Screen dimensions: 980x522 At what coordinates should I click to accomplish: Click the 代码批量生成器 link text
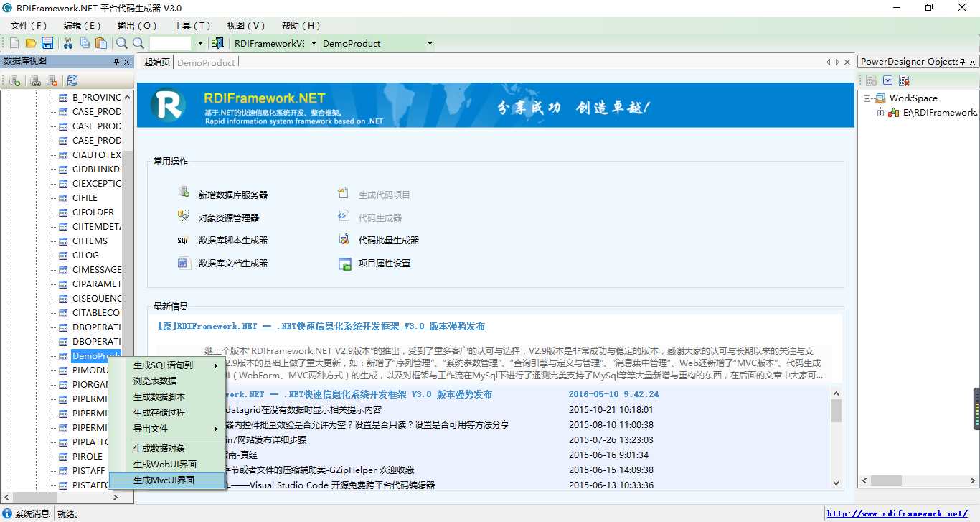pyautogui.click(x=389, y=241)
